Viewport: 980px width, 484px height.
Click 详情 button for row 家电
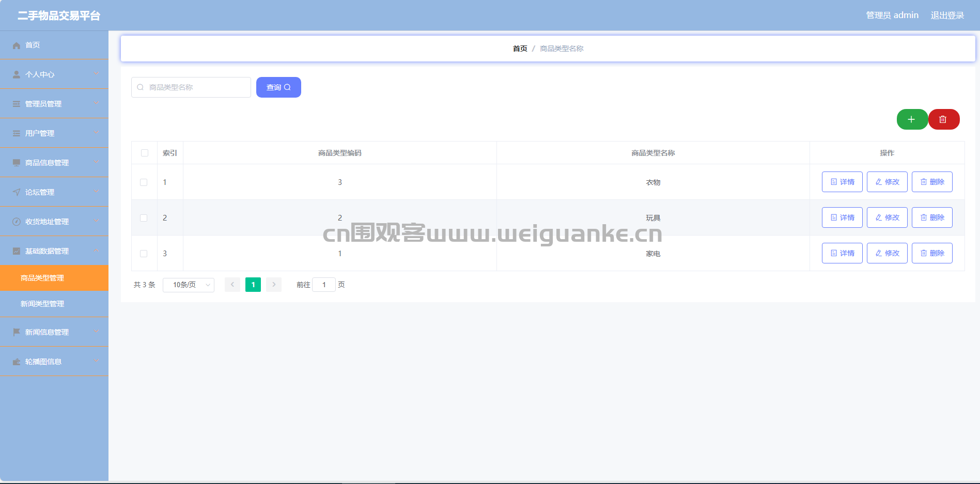[x=842, y=253]
